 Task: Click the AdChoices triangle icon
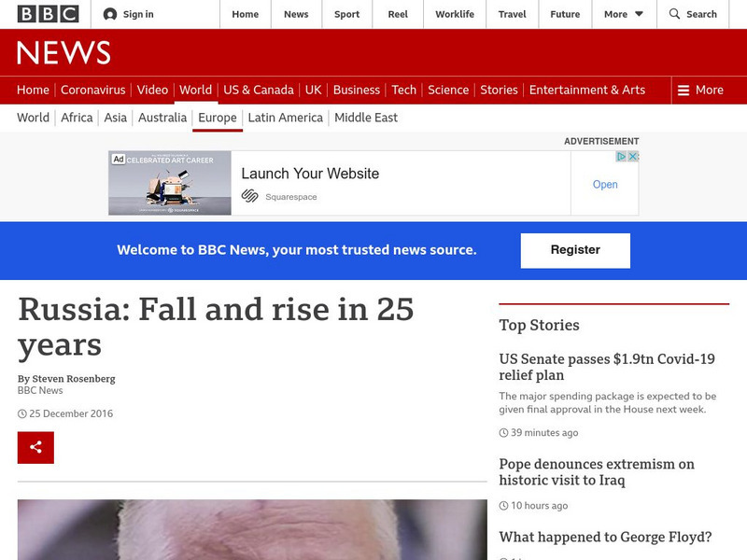(x=622, y=157)
